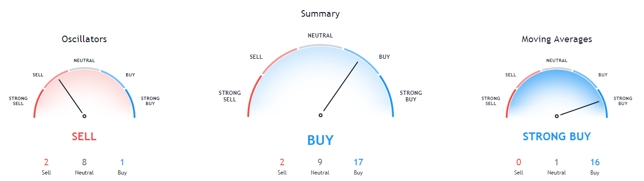
Task: Click the STRONG BUY rating under Moving Averages
Action: tap(557, 137)
